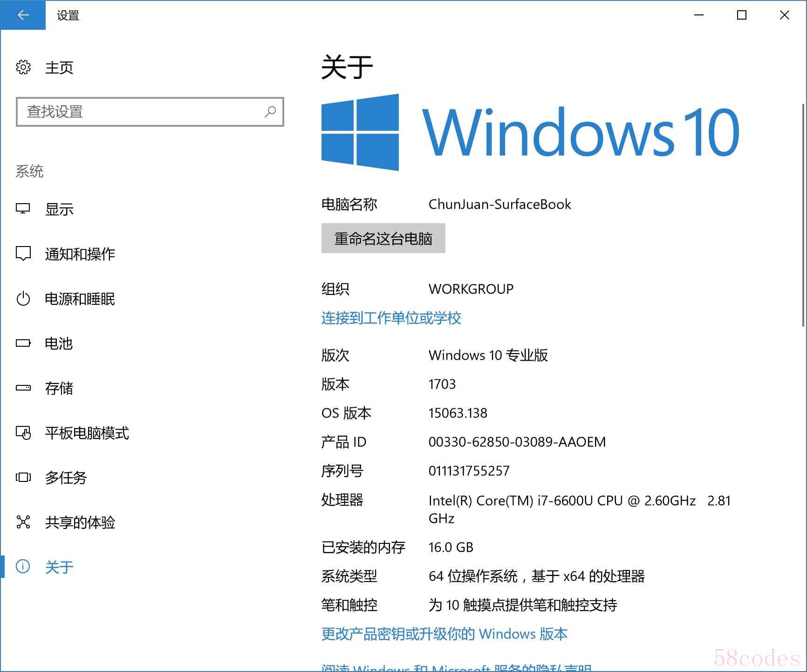
Task: Open 存储 settings page
Action: click(x=59, y=388)
